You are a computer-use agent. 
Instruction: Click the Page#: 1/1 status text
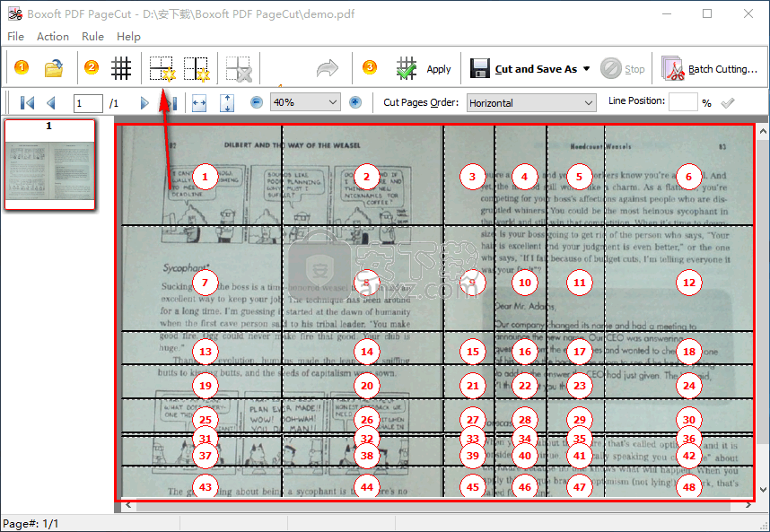coord(31,524)
